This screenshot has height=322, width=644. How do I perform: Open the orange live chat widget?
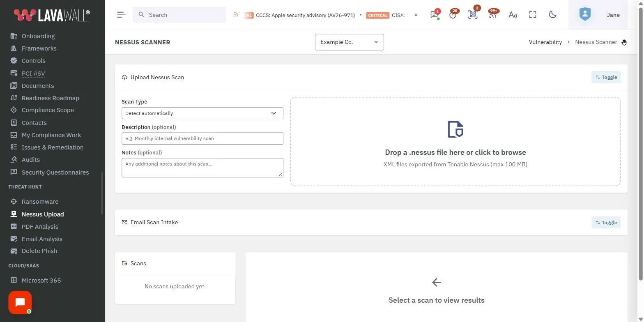pyautogui.click(x=20, y=303)
